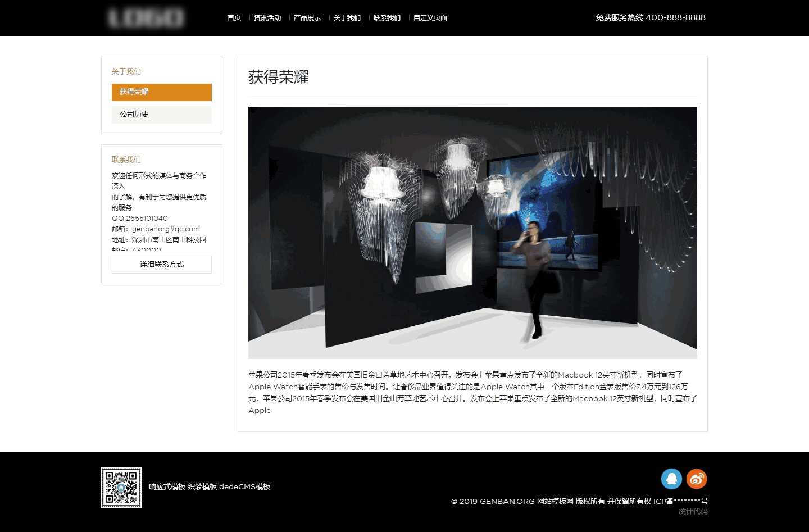The image size is (809, 532).
Task: Visit the 网站模板网 link in the copyright line
Action: (x=555, y=502)
